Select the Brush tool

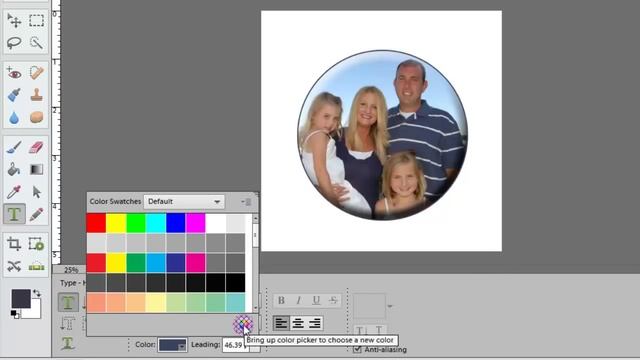click(14, 147)
